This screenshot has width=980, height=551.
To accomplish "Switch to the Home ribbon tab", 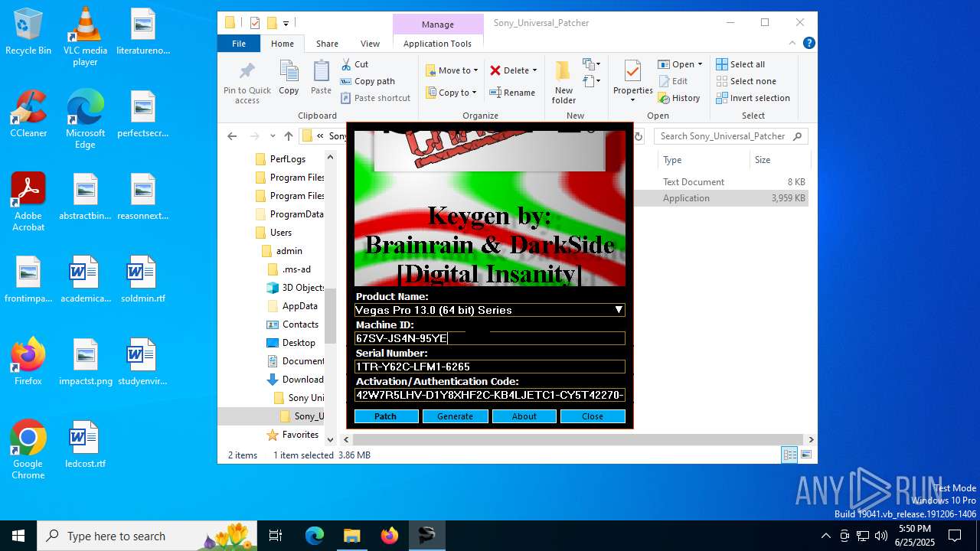I will (x=282, y=44).
